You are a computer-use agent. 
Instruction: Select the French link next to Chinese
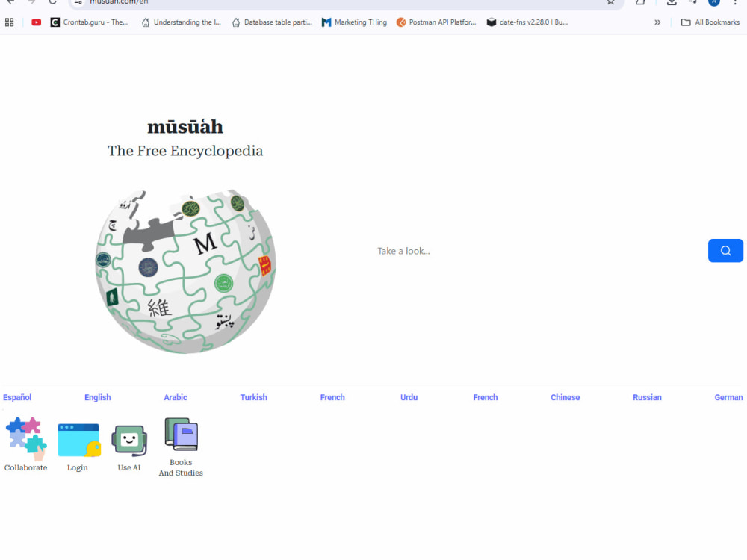(486, 397)
